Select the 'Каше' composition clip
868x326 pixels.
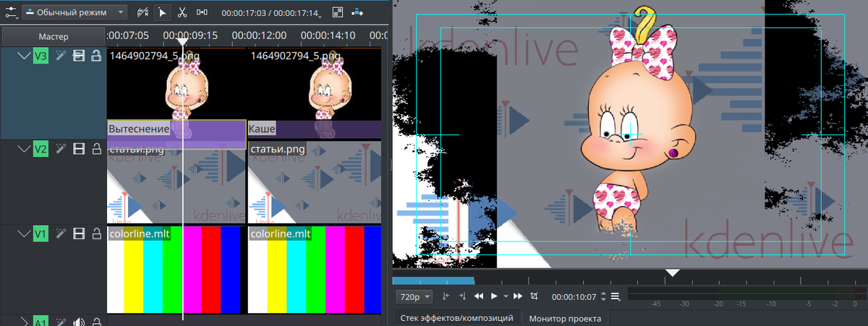(315, 129)
